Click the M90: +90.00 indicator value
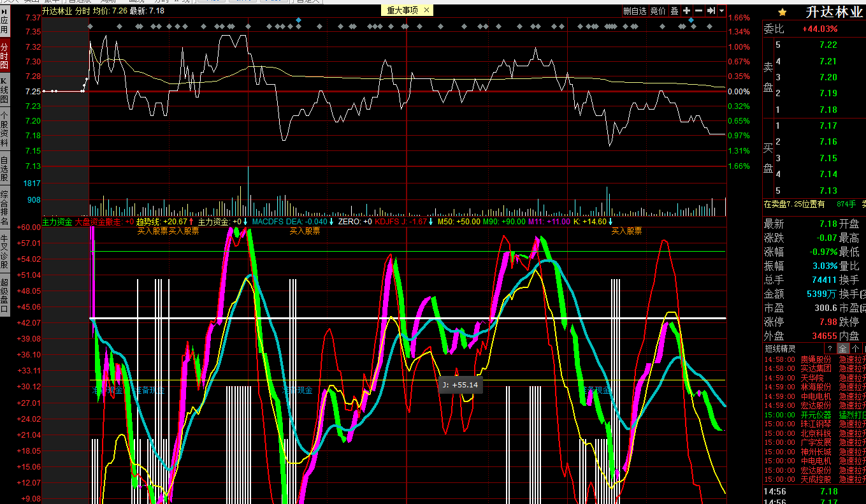The height and width of the screenshot is (504, 866). 505,222
